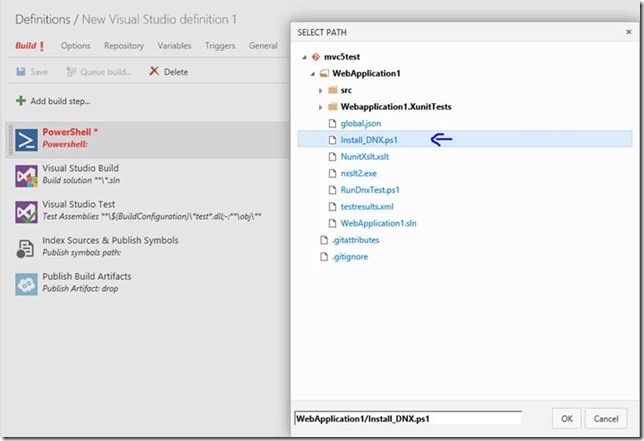Click the global.json file icon
The image size is (644, 441).
pos(333,124)
